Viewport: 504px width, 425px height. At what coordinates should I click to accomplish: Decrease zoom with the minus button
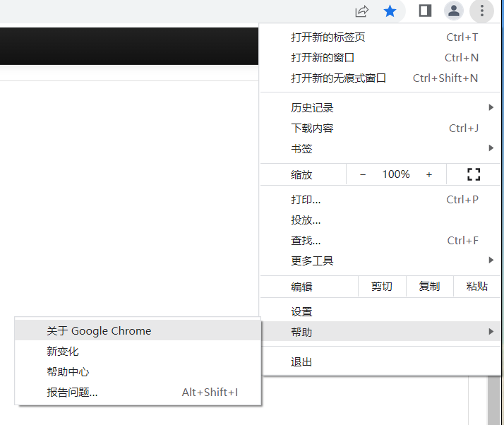coord(363,174)
